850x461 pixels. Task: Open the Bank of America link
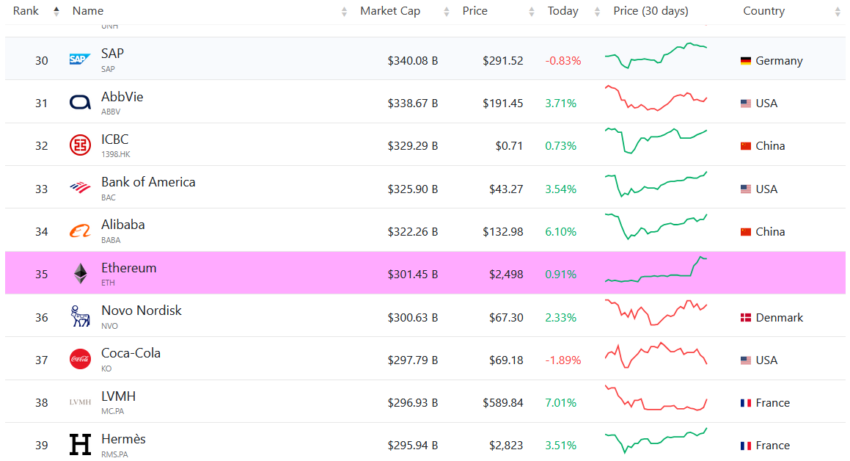[x=148, y=182]
